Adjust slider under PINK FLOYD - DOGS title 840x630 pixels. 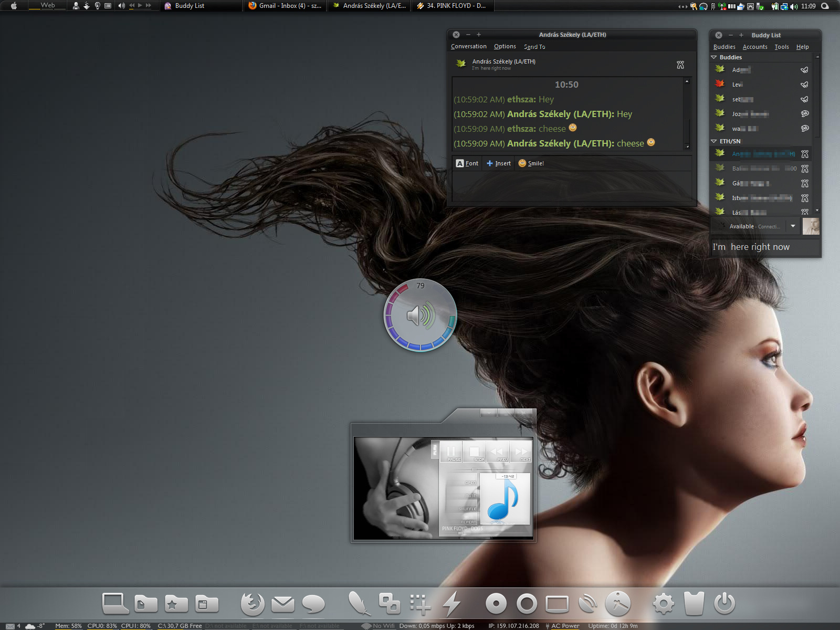(485, 533)
